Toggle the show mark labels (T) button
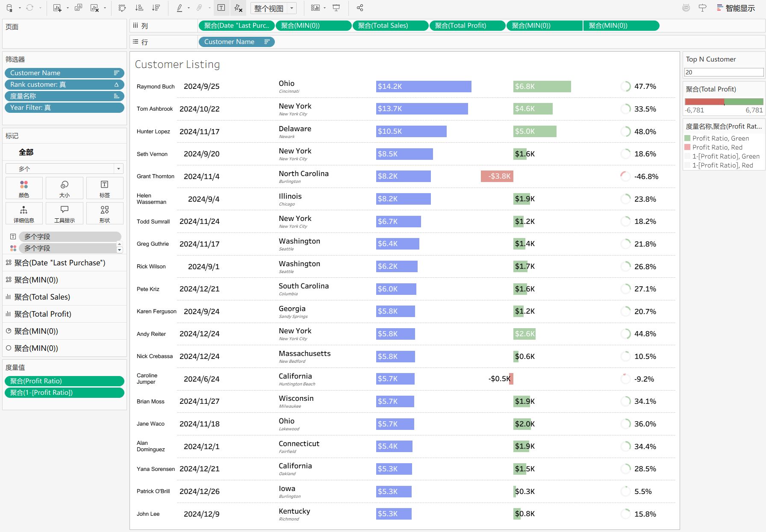 coord(221,8)
